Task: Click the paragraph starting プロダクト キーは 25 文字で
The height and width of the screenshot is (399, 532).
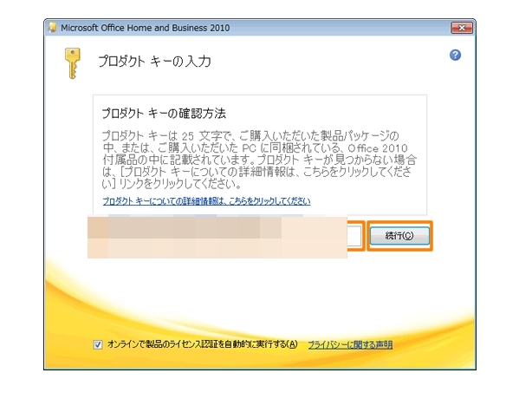Action: click(x=259, y=160)
